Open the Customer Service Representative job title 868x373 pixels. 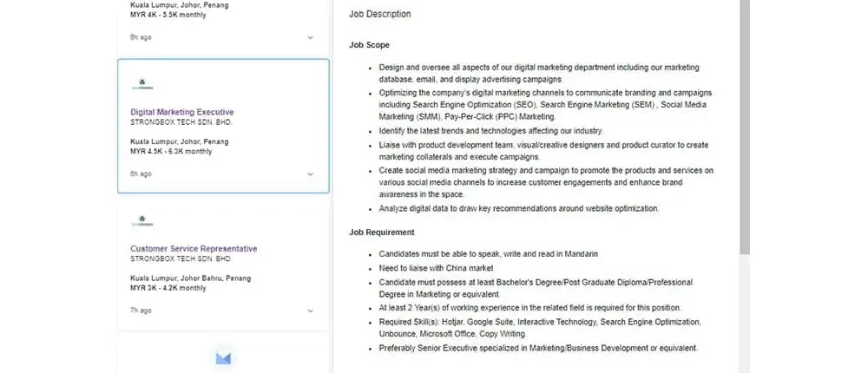(194, 249)
